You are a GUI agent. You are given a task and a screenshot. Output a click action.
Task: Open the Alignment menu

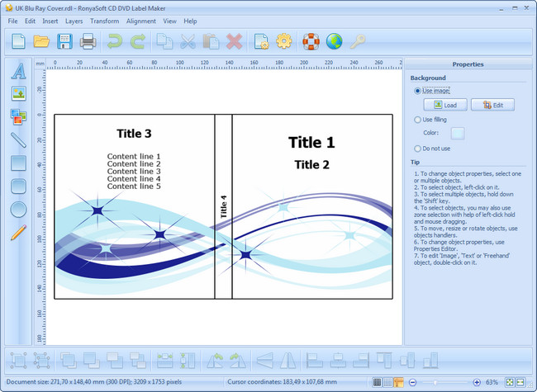140,21
